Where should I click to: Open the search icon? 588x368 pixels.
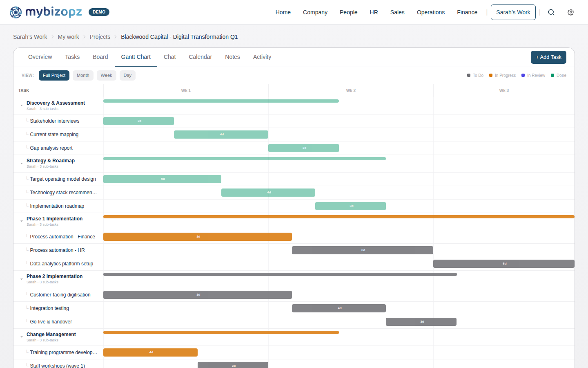tap(551, 12)
